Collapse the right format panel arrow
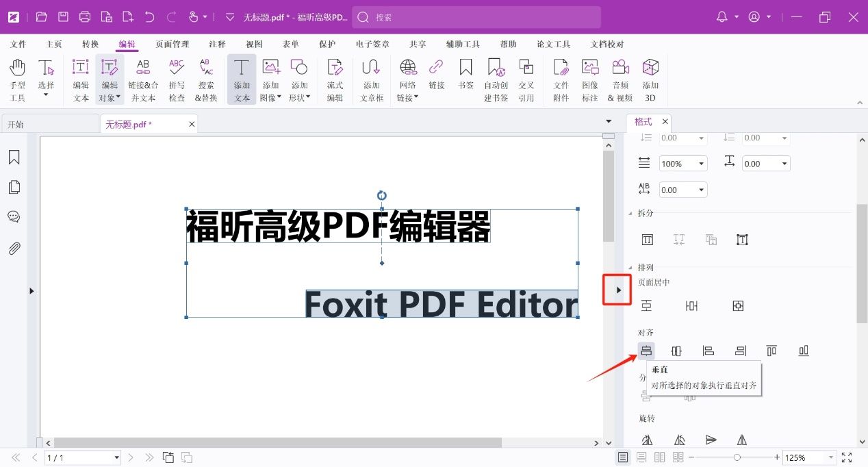This screenshot has height=467, width=868. coord(618,290)
